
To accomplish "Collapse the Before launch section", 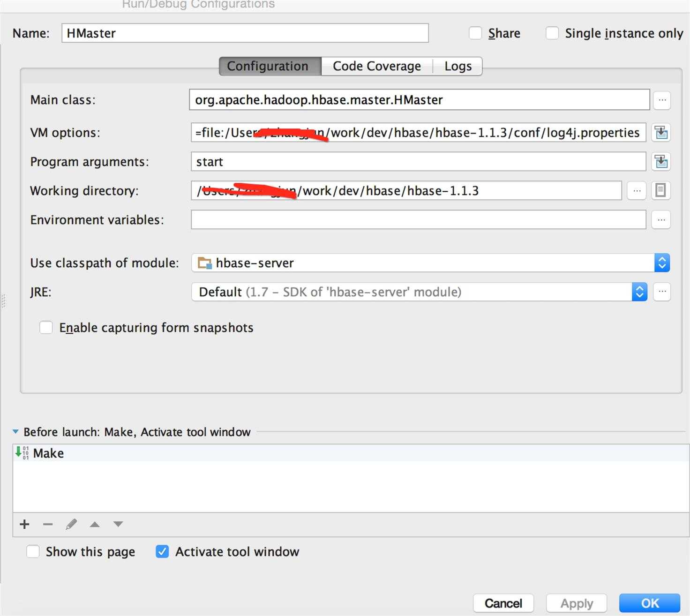I will [15, 432].
